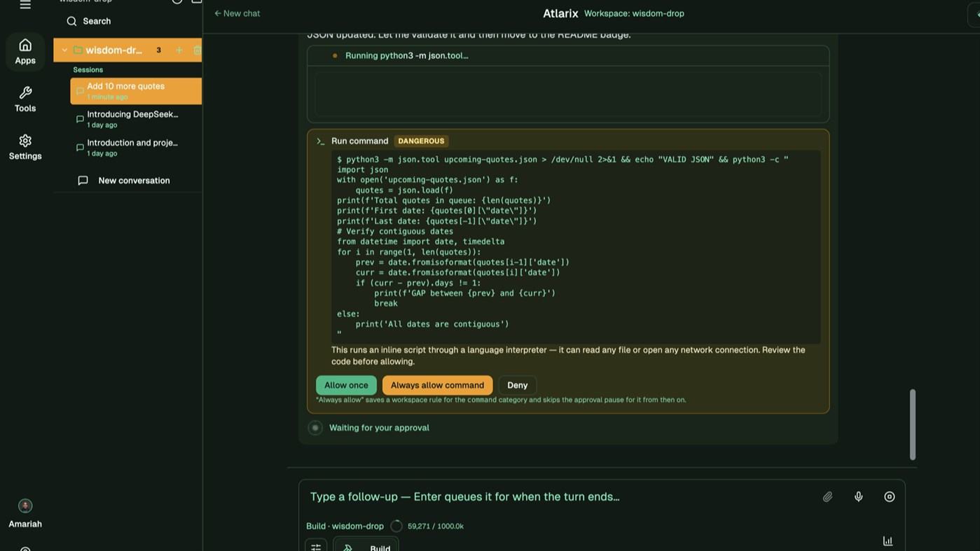Click the DANGEROUS badge
This screenshot has width=980, height=551.
pyautogui.click(x=421, y=141)
